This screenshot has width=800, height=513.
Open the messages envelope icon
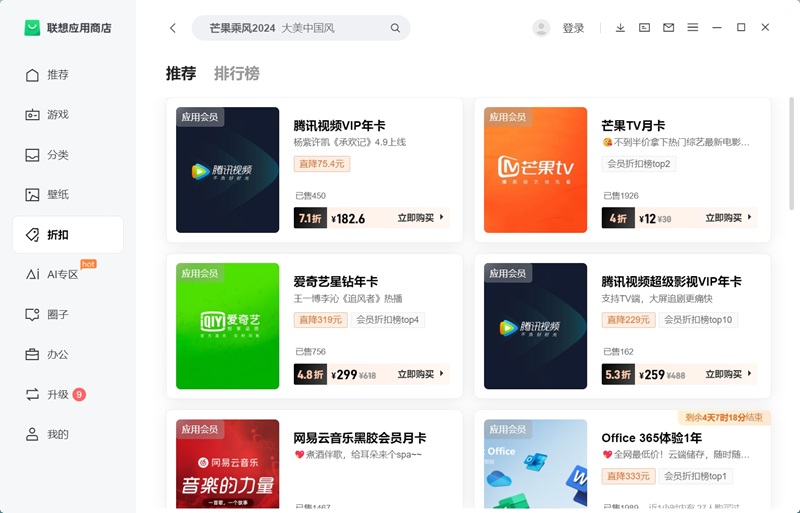668,28
